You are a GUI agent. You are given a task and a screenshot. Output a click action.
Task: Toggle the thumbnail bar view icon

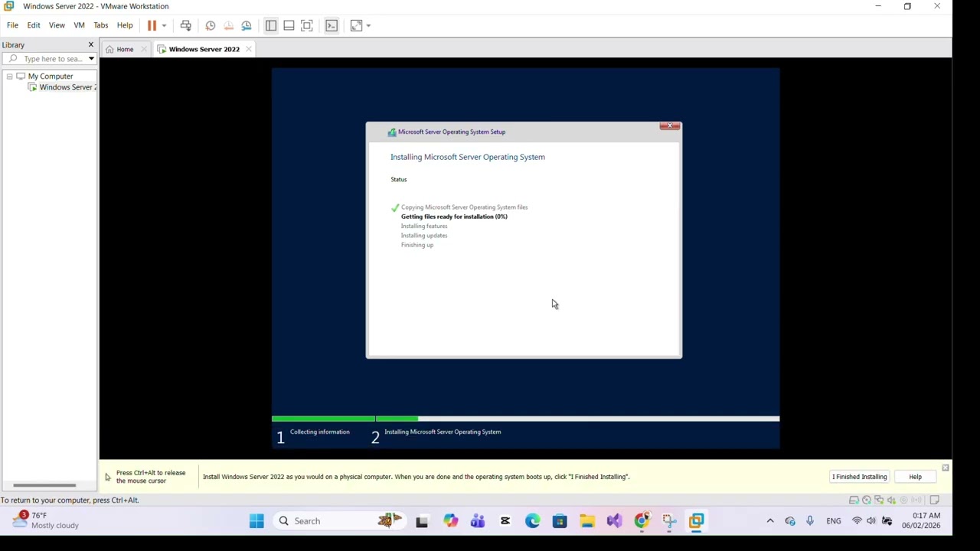click(289, 25)
